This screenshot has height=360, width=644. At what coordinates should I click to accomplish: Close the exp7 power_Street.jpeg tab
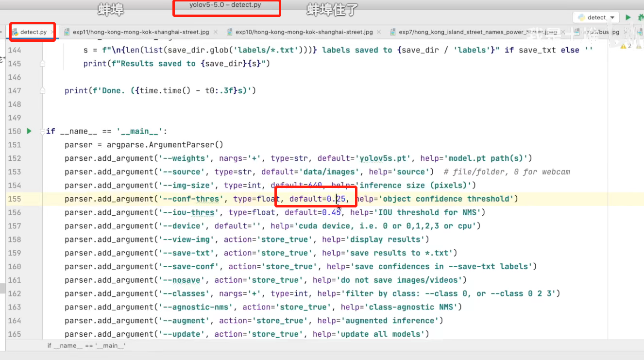(x=562, y=32)
